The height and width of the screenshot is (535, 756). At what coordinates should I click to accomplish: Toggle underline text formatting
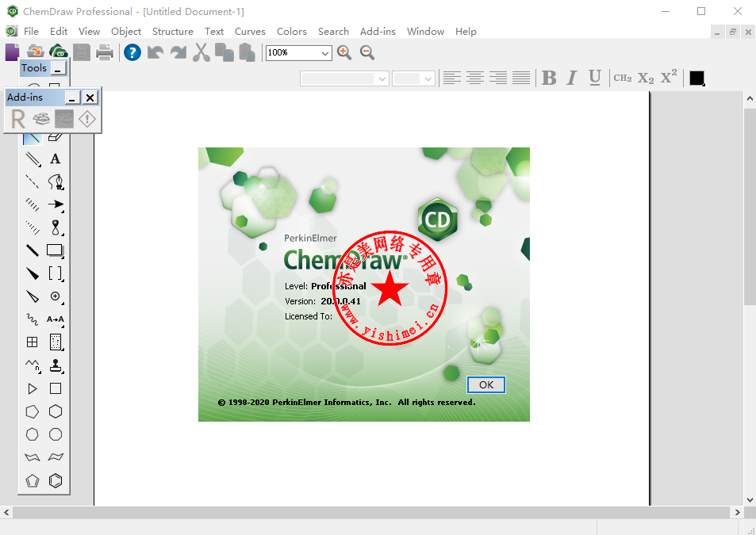tap(595, 78)
